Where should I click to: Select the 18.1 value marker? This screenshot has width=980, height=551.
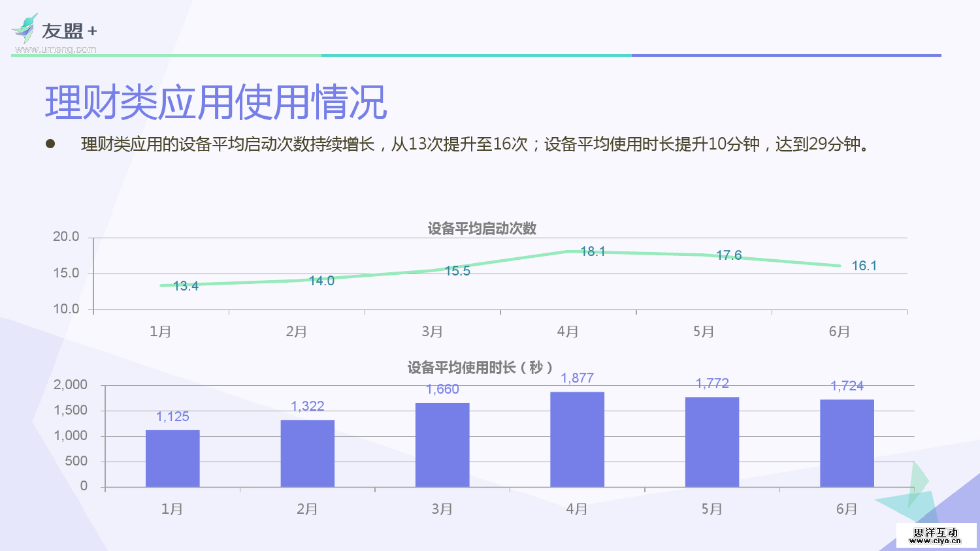point(592,251)
